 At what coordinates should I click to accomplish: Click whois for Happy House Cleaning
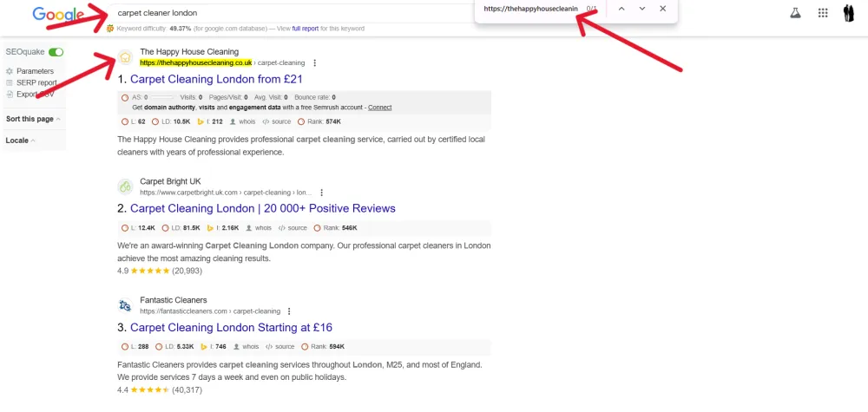point(243,121)
